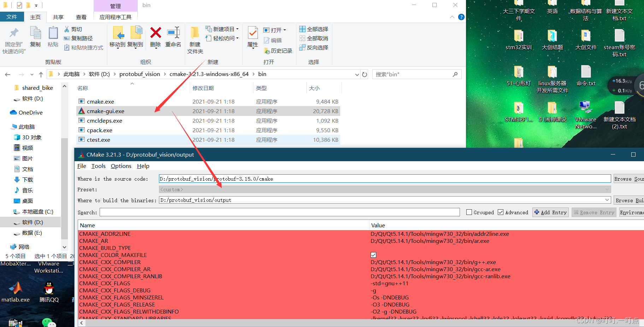Select the ctest.exe file row
Image resolution: width=644 pixels, height=327 pixels.
(x=208, y=140)
